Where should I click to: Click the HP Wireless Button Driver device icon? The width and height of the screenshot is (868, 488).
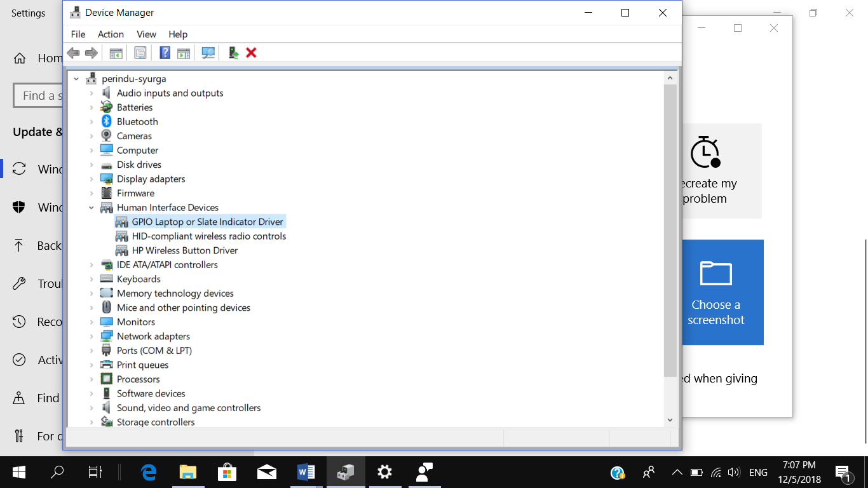[x=122, y=250]
